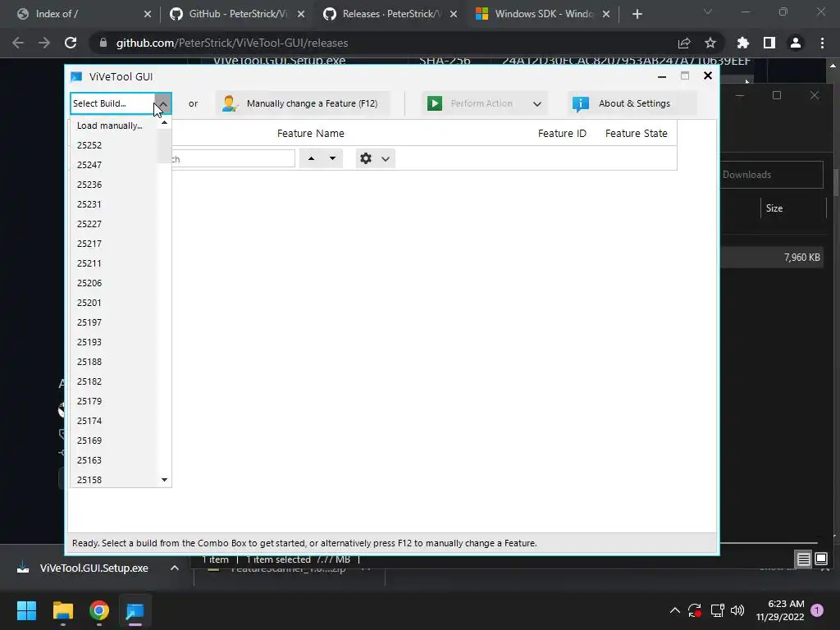Viewport: 840px width, 630px height.
Task: Sort by Feature State column header
Action: 636,134
